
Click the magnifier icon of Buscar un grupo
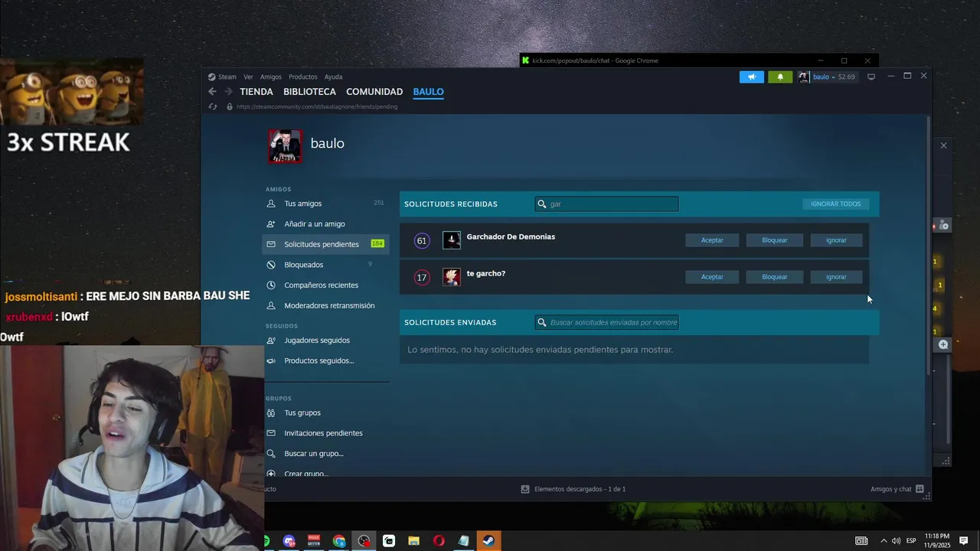[271, 454]
